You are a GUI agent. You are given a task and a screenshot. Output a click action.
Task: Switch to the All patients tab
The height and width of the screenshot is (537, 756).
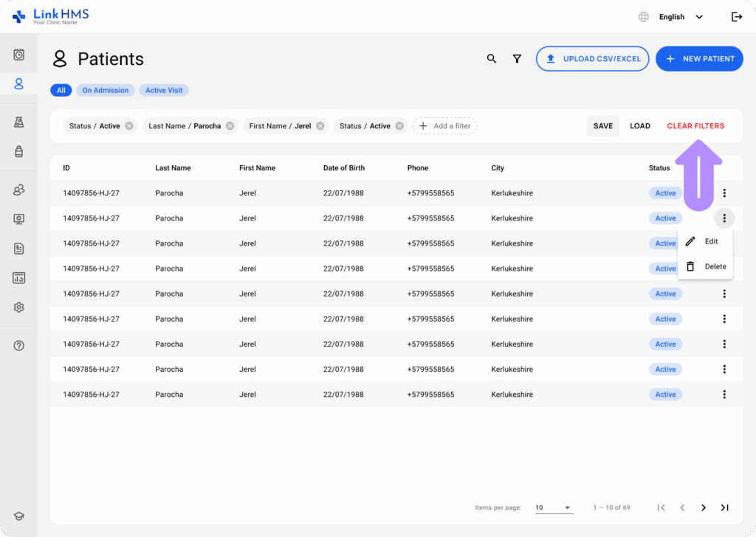pyautogui.click(x=61, y=89)
